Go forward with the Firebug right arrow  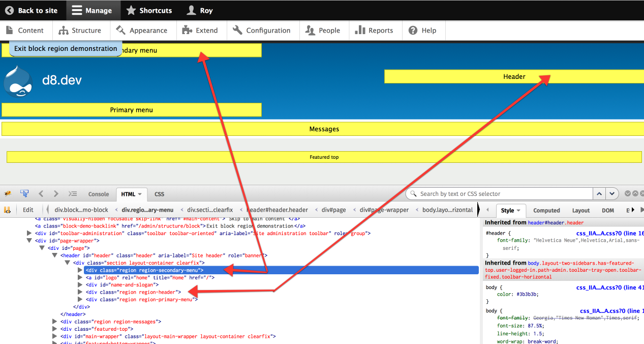pyautogui.click(x=56, y=194)
